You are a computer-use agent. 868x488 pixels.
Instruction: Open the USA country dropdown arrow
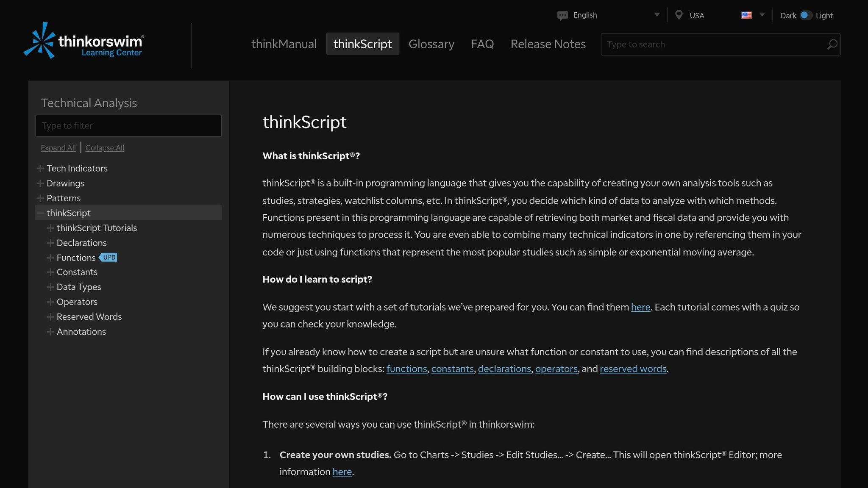click(x=762, y=15)
